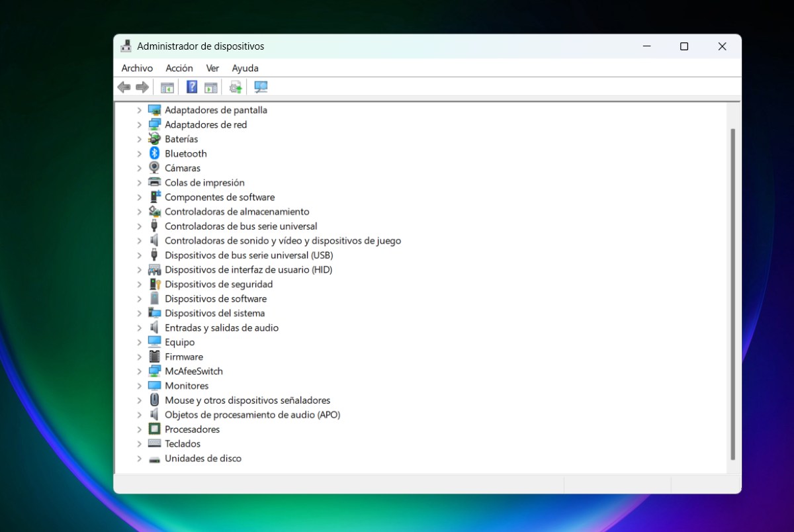Expand the Procesadores tree node
Screen dimensions: 794x532
(x=139, y=429)
